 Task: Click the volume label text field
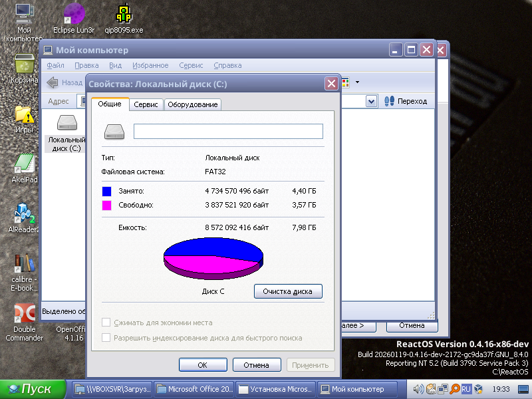228,131
